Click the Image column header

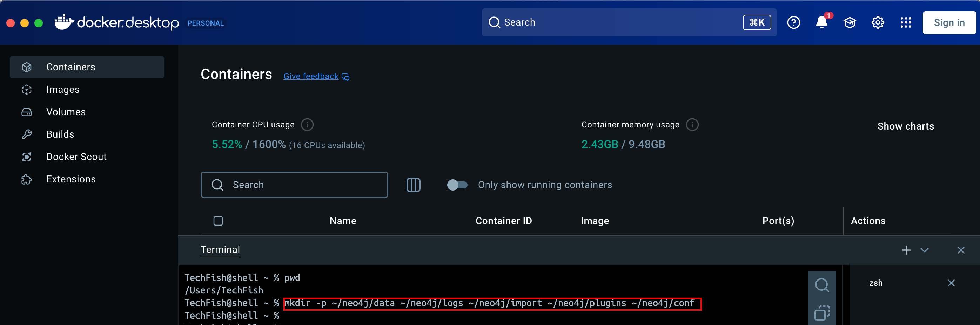click(595, 221)
